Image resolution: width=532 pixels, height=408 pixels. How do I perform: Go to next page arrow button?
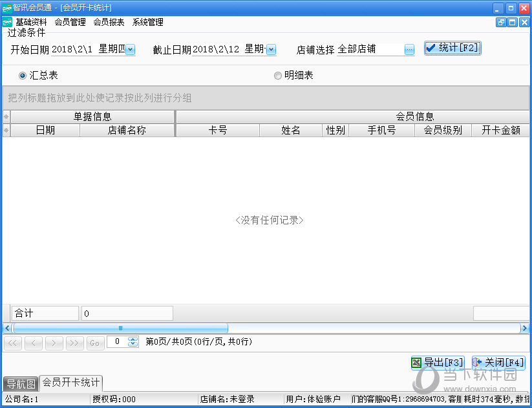[54, 343]
